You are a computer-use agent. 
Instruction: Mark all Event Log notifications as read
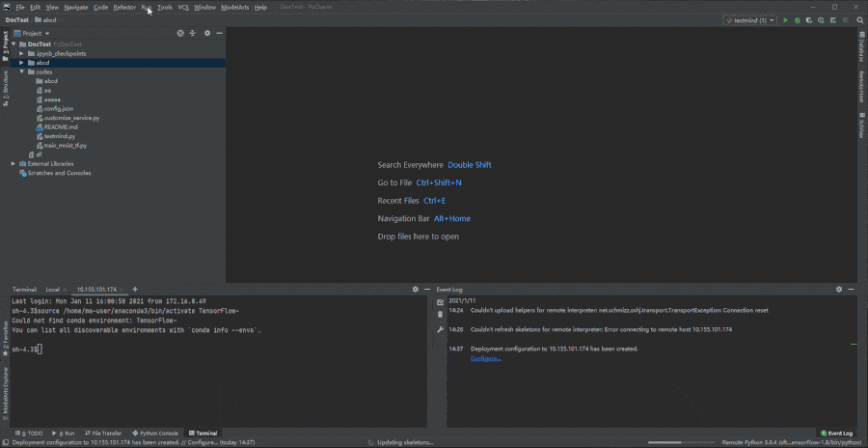click(440, 302)
